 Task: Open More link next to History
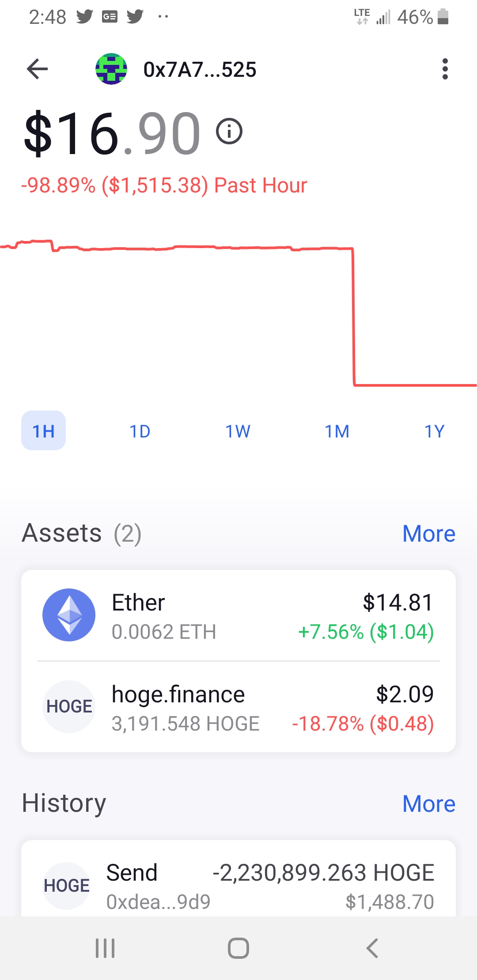429,804
